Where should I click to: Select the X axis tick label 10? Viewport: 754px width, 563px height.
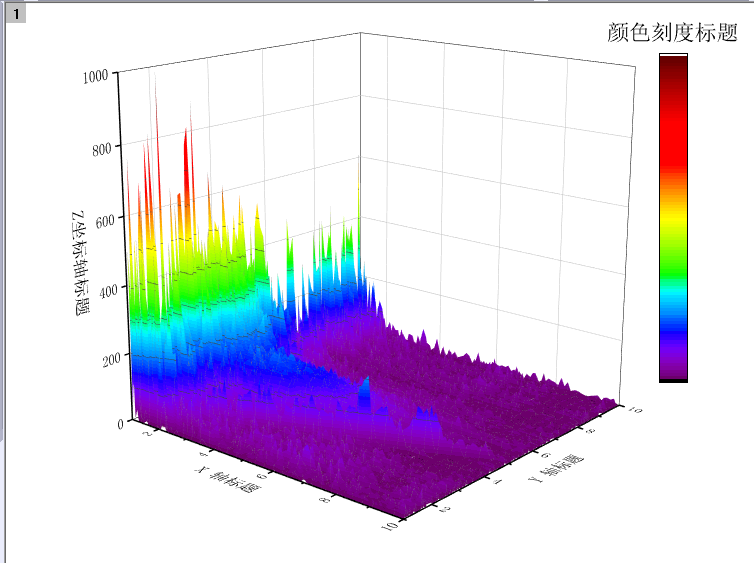pos(390,525)
